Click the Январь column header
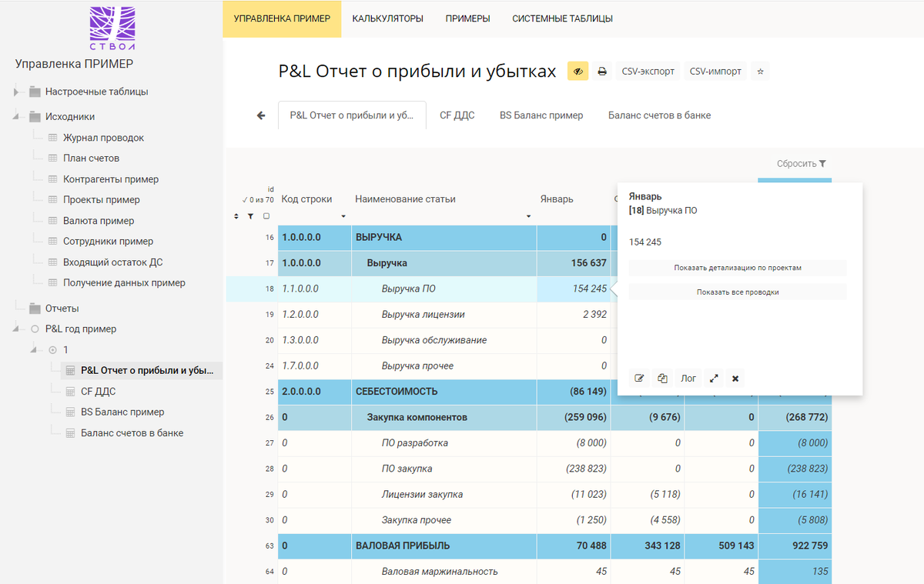The height and width of the screenshot is (584, 924). (557, 199)
